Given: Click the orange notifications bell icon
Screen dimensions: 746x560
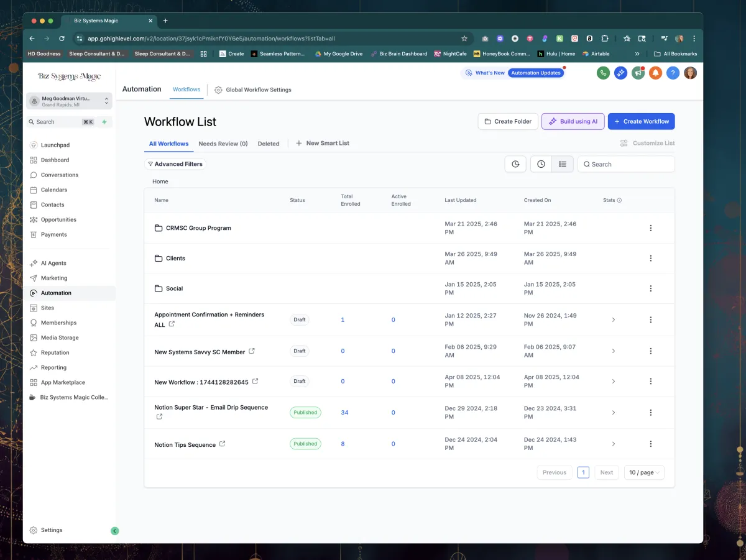Looking at the screenshot, I should pos(655,73).
